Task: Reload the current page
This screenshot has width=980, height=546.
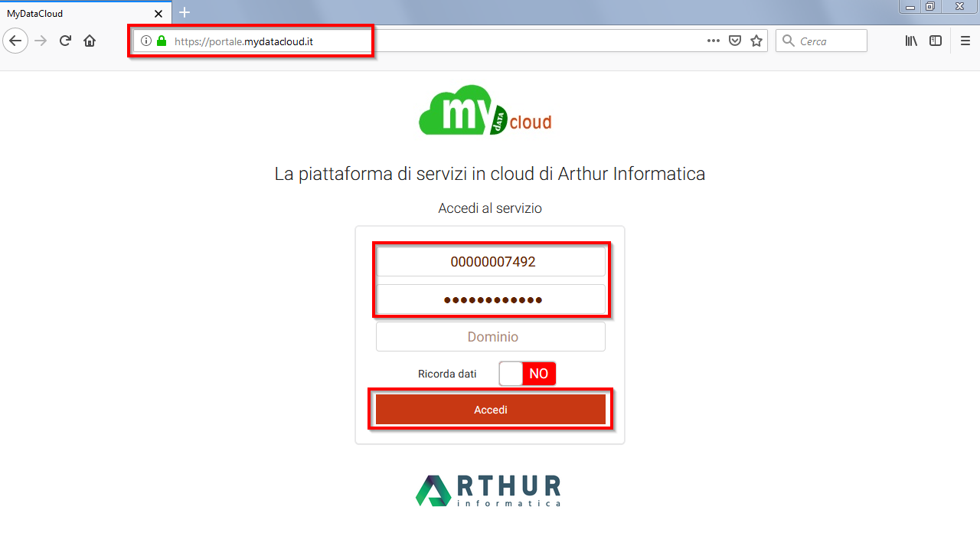Action: click(x=65, y=41)
